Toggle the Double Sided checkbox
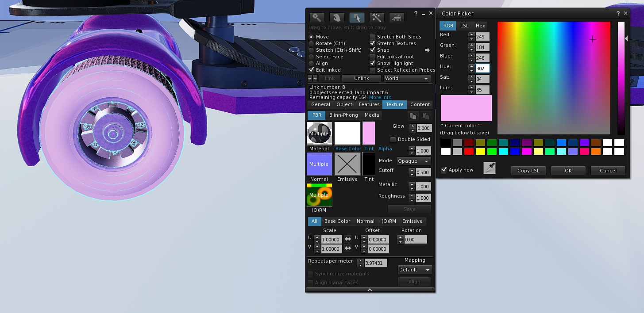Image resolution: width=644 pixels, height=313 pixels. pos(393,140)
